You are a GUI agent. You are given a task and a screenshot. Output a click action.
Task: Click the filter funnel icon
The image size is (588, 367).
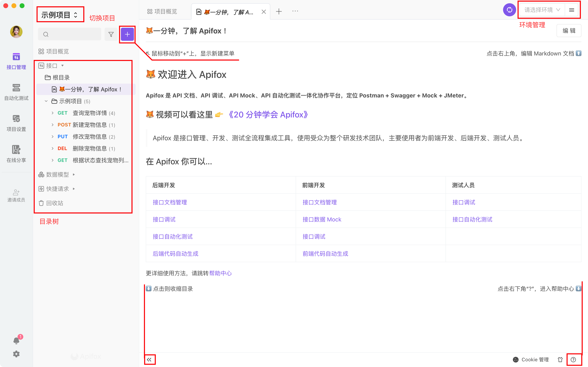click(111, 34)
